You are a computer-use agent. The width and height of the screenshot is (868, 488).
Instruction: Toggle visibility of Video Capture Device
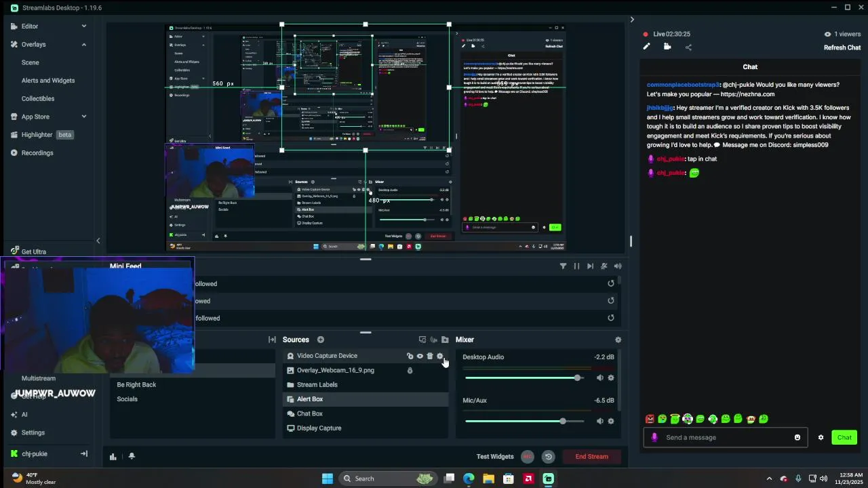pyautogui.click(x=420, y=356)
